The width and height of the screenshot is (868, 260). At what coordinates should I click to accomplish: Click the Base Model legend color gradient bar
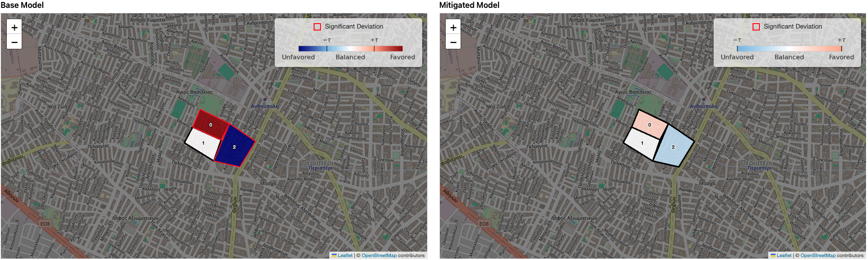(350, 48)
